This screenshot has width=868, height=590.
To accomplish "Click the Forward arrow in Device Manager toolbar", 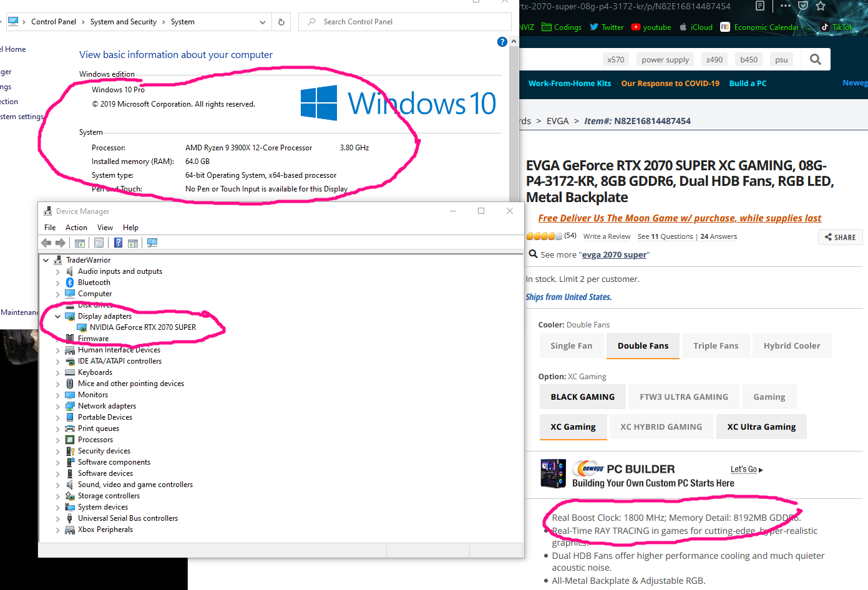I will tap(61, 243).
